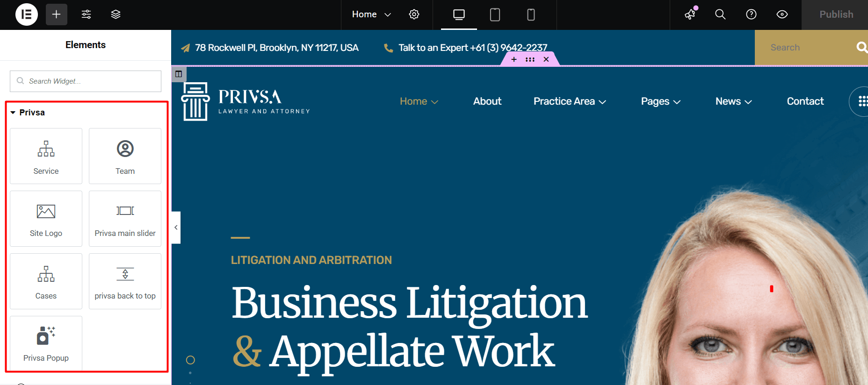This screenshot has height=385, width=868.
Task: Click the address text 78 Rockwell Pl
Action: point(277,48)
